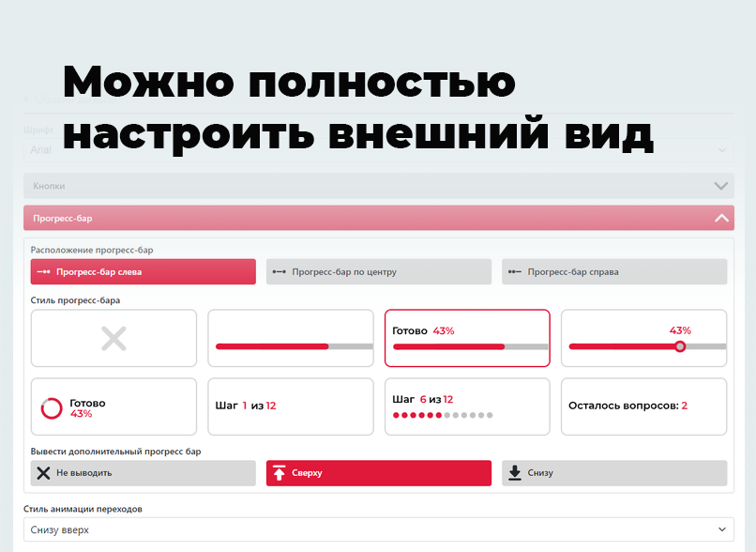Choose the 'Осталось вопросов: 2' style card

(643, 406)
